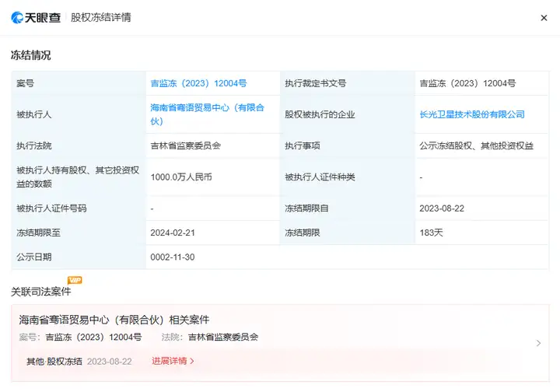Click the 关联司法案件 section heading
The height and width of the screenshot is (392, 560).
40,292
